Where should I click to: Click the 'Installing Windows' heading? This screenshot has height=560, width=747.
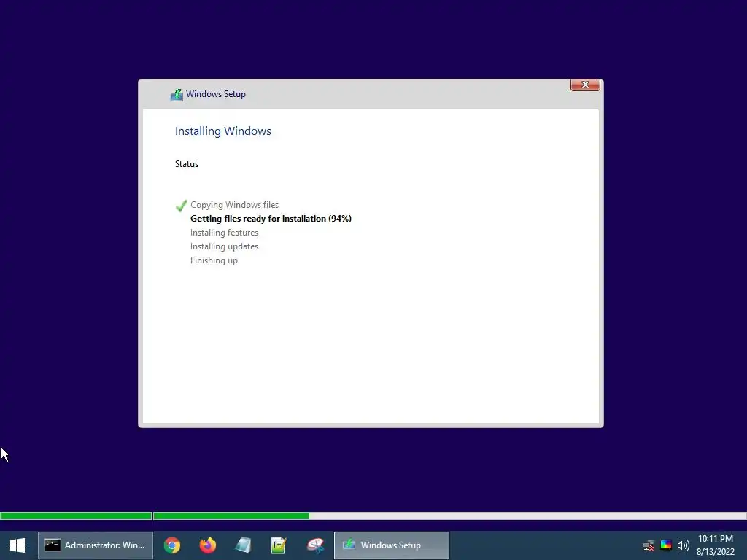(223, 131)
